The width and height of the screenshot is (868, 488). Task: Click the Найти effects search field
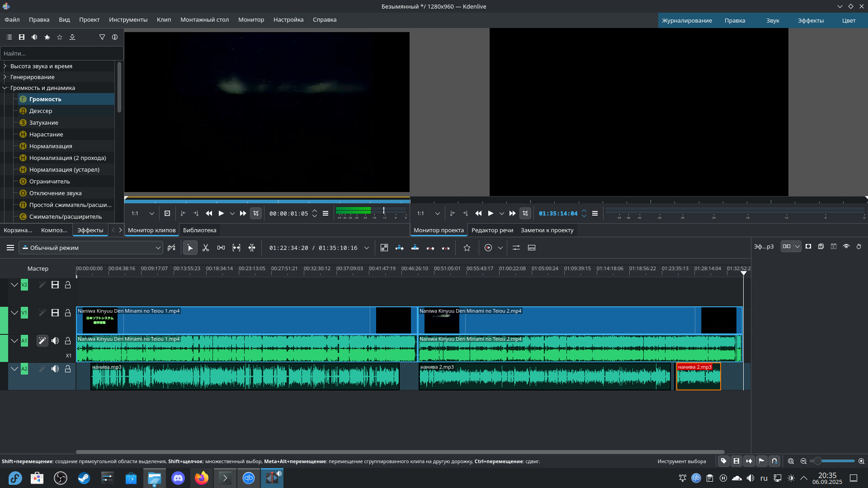(x=61, y=53)
